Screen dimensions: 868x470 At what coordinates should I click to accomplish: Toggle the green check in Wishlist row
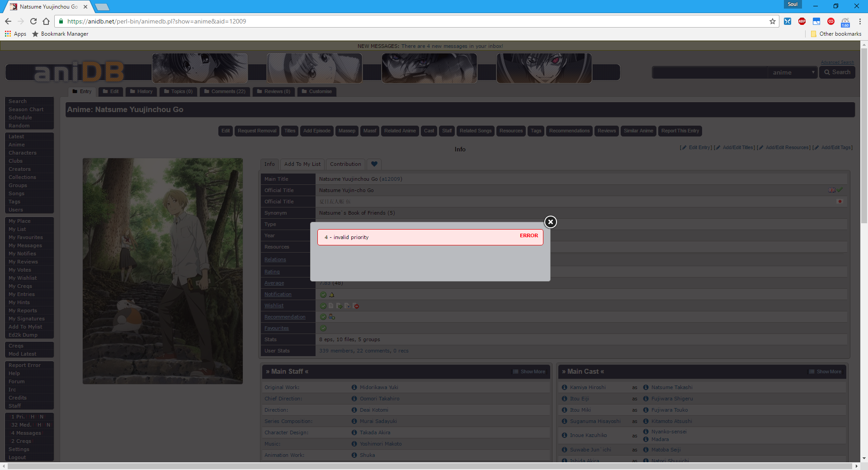point(323,306)
